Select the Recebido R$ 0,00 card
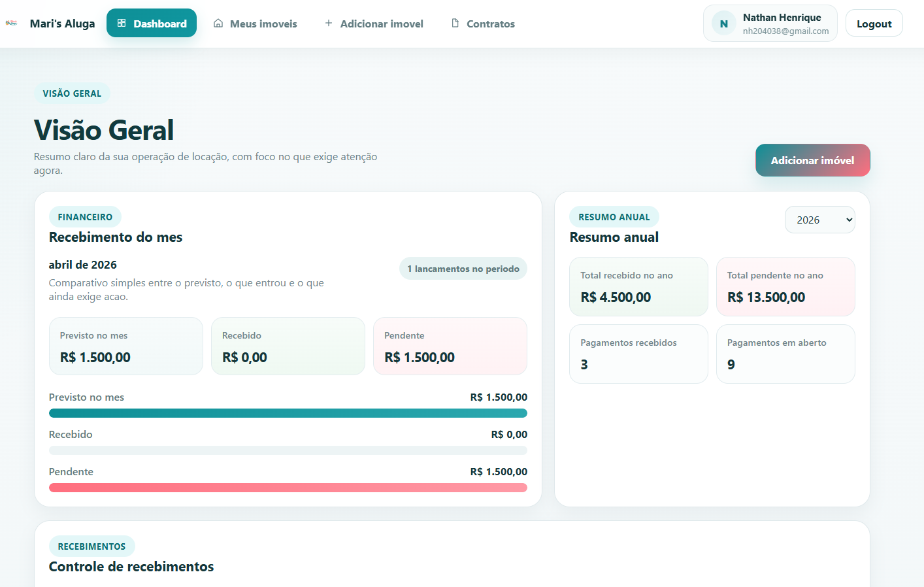This screenshot has height=587, width=924. point(288,346)
